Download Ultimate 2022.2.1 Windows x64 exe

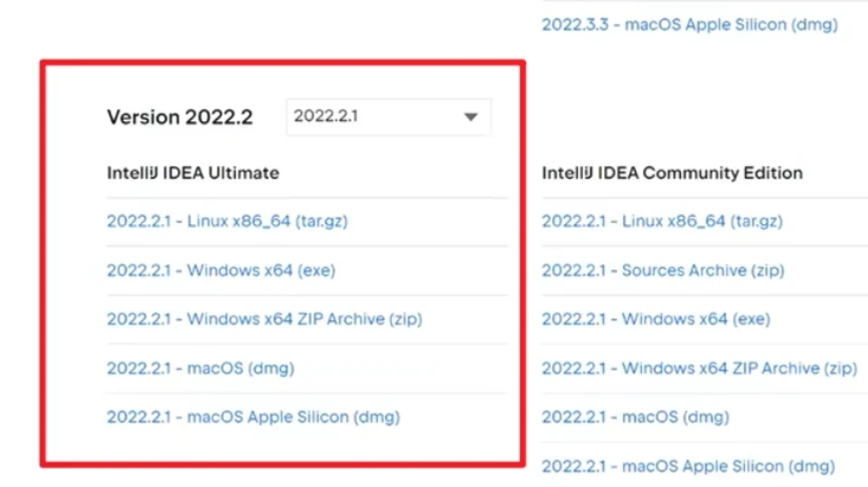tap(221, 270)
